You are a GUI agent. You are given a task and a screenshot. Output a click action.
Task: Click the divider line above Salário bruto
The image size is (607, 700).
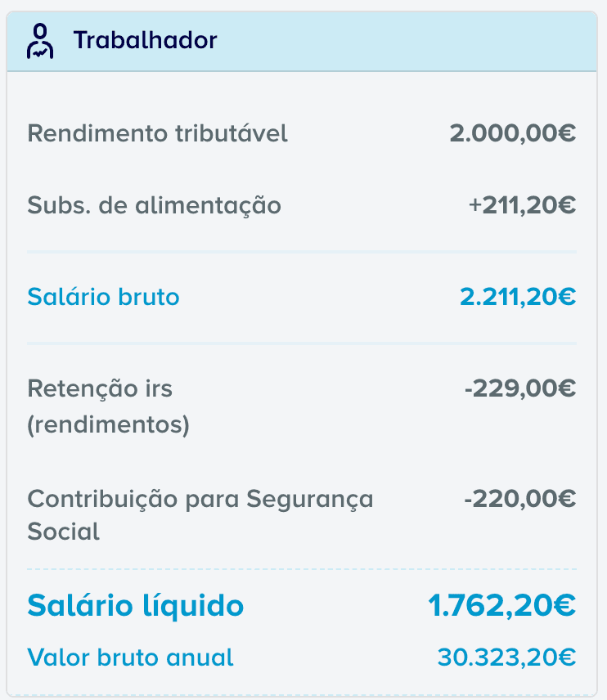pyautogui.click(x=302, y=252)
